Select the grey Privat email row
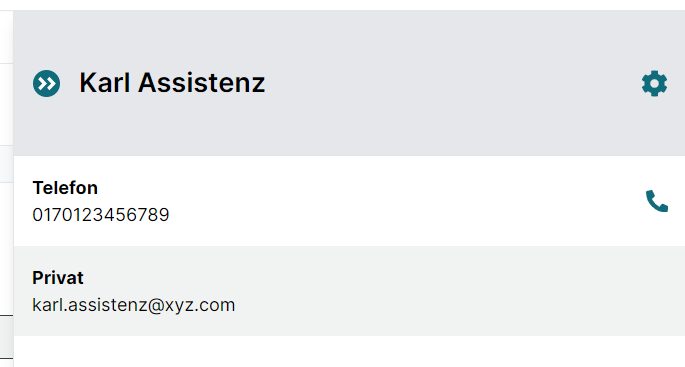 349,291
